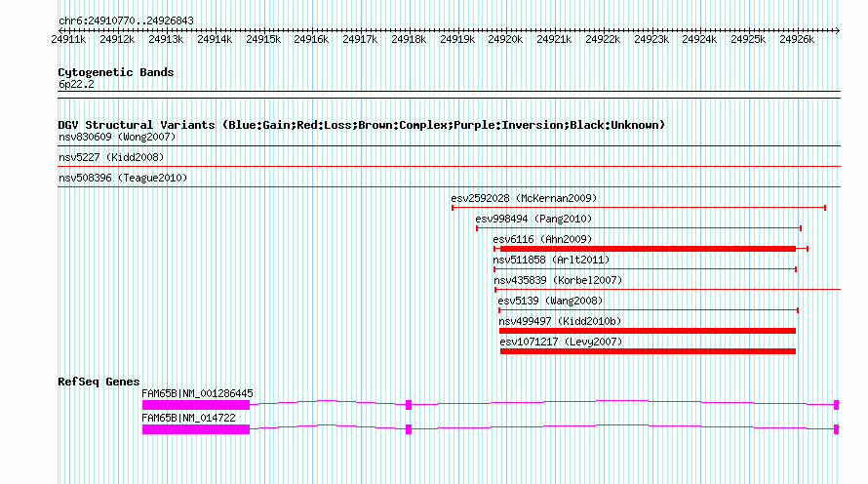The image size is (868, 484).
Task: Click the nsv435839 (Korbel2007) variant label
Action: coord(558,280)
